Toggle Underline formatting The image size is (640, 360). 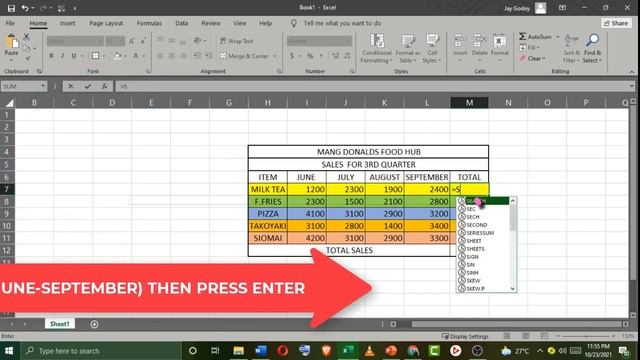click(74, 56)
